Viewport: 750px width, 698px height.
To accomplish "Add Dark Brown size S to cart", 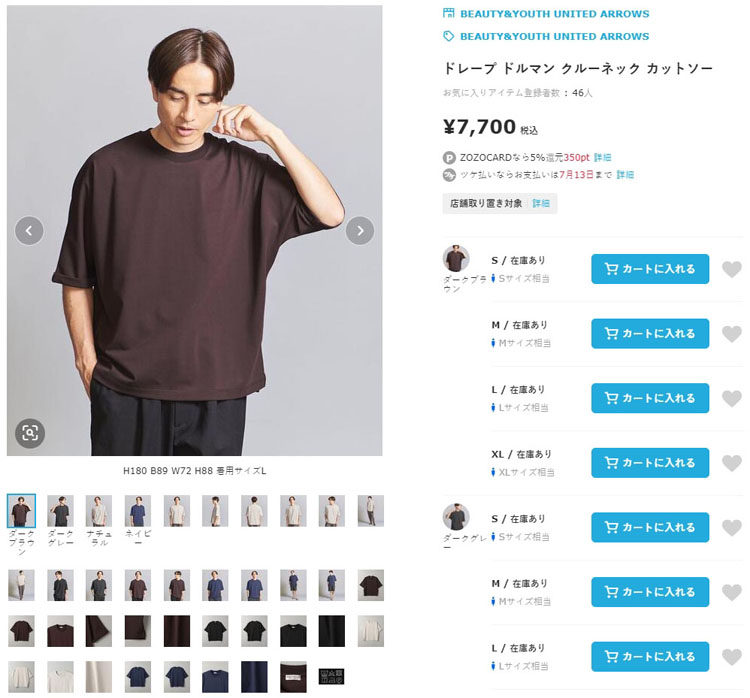I will (x=650, y=269).
